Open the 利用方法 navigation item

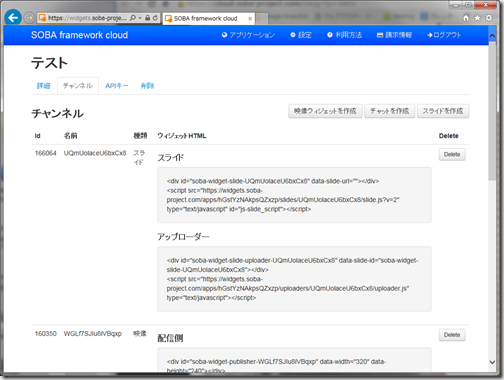pos(345,35)
